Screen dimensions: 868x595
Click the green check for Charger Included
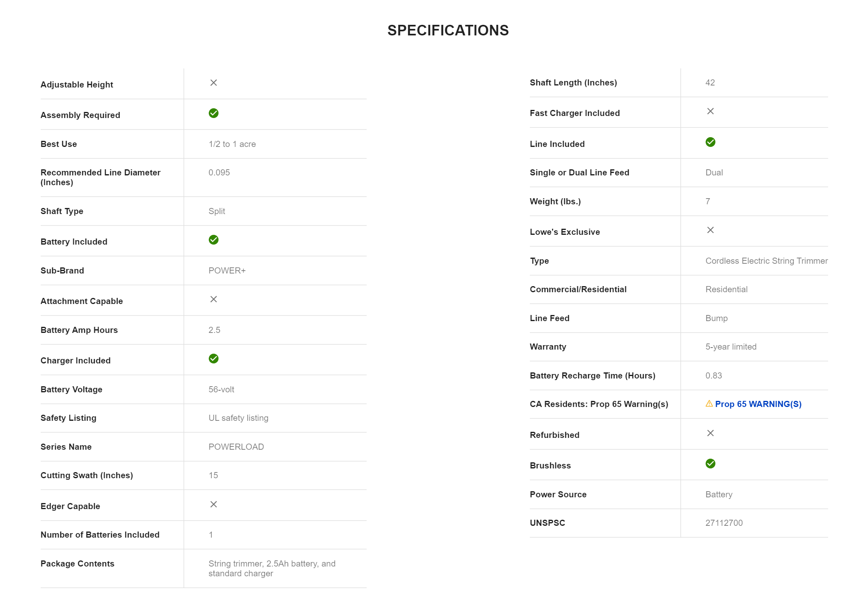(x=213, y=359)
